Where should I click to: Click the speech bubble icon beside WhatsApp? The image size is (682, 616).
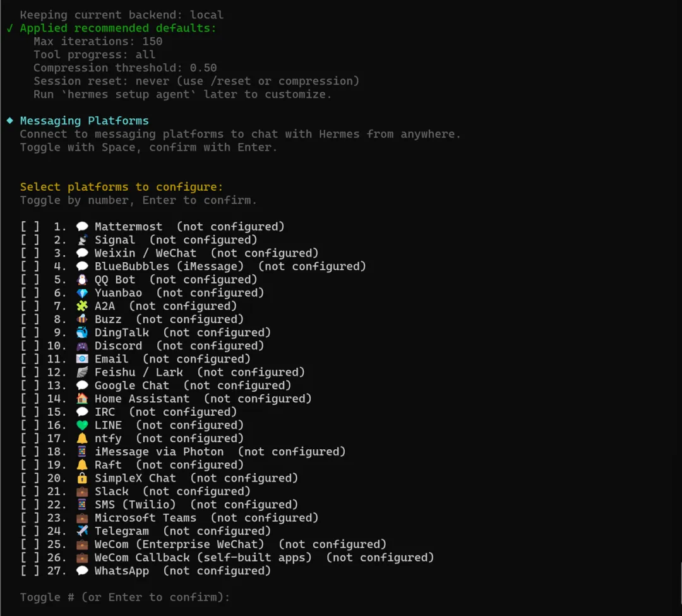click(81, 571)
